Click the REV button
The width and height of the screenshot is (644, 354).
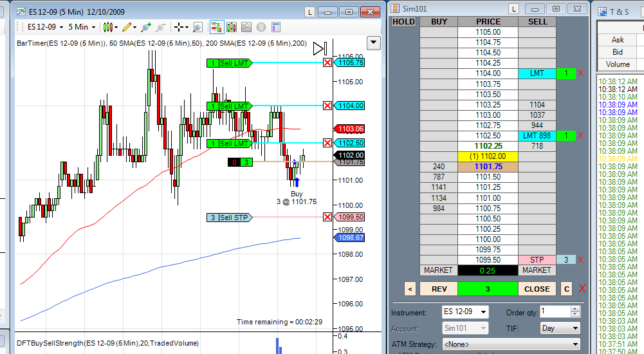click(x=439, y=289)
